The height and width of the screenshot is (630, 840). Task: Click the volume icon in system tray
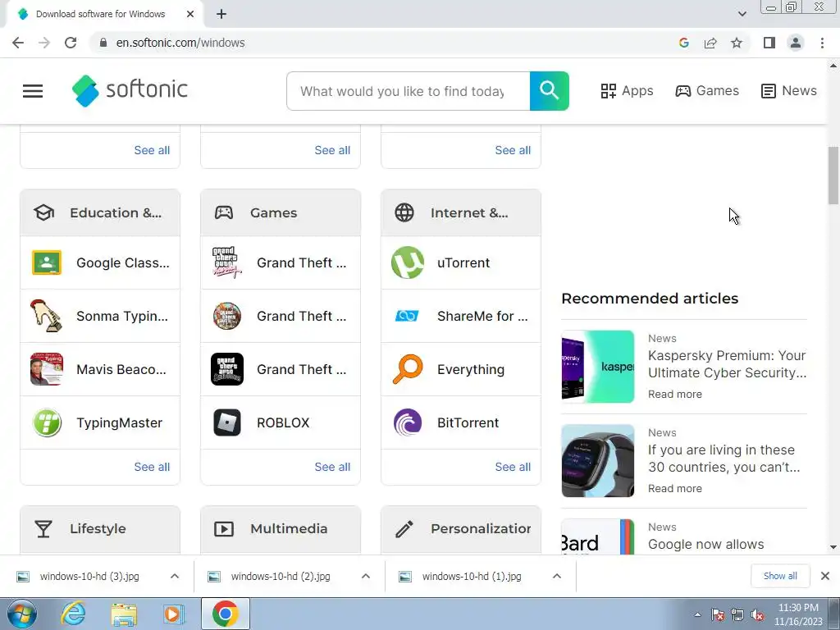click(x=757, y=615)
